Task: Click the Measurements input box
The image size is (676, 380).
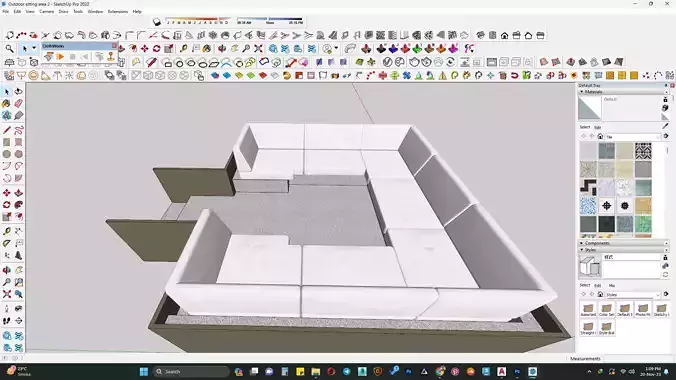Action: 638,358
